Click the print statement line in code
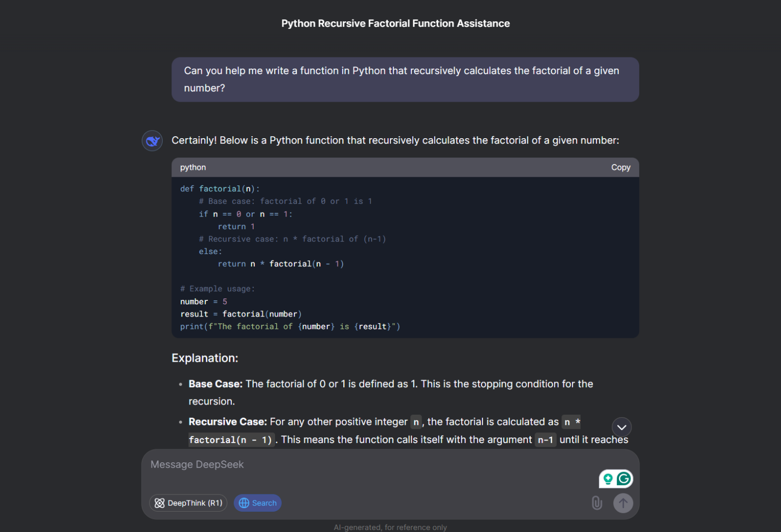The image size is (781, 532). [x=290, y=326]
